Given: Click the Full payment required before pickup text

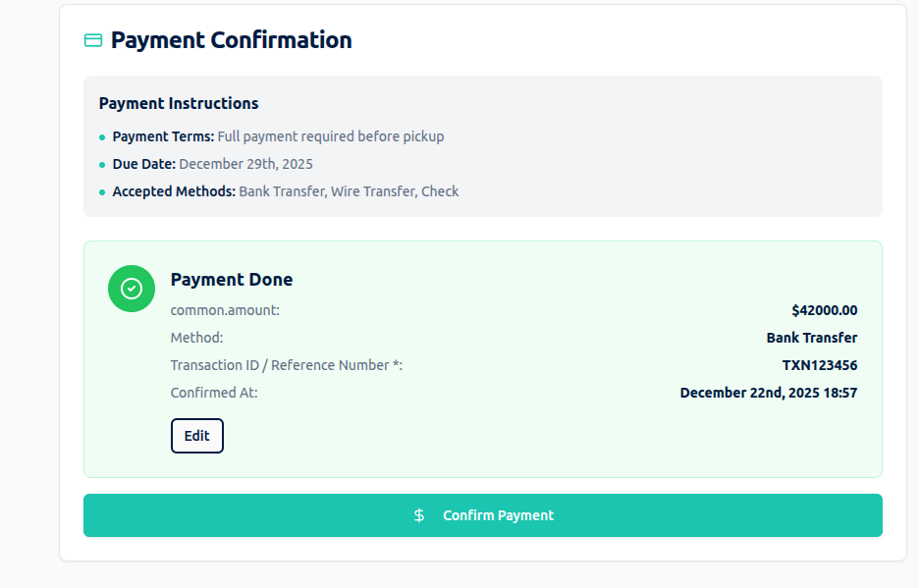Looking at the screenshot, I should coord(330,136).
